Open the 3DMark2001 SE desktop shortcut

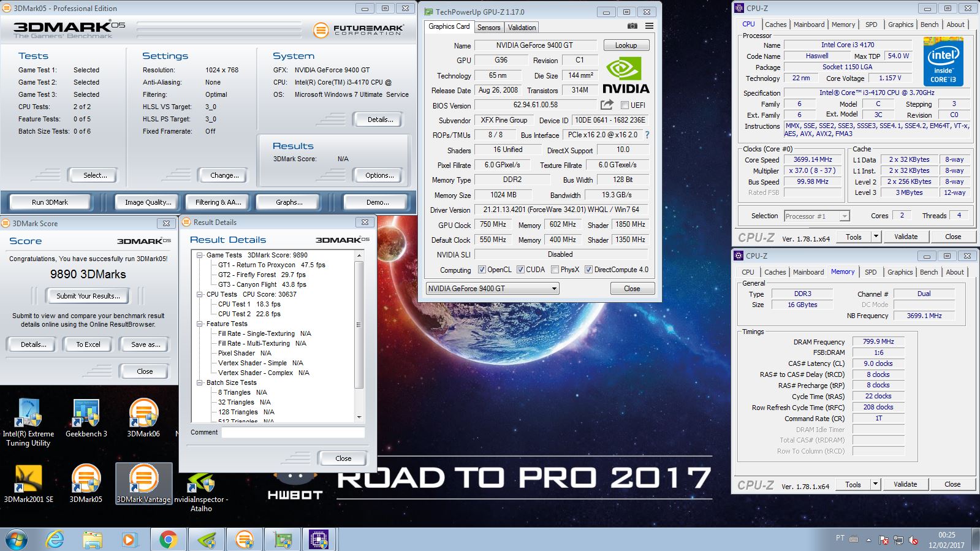click(x=28, y=484)
